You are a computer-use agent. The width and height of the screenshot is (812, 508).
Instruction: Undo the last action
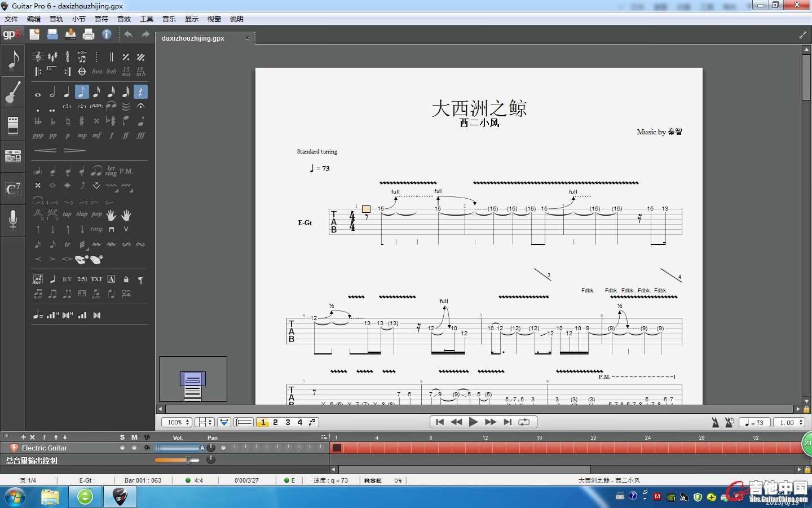coord(129,34)
